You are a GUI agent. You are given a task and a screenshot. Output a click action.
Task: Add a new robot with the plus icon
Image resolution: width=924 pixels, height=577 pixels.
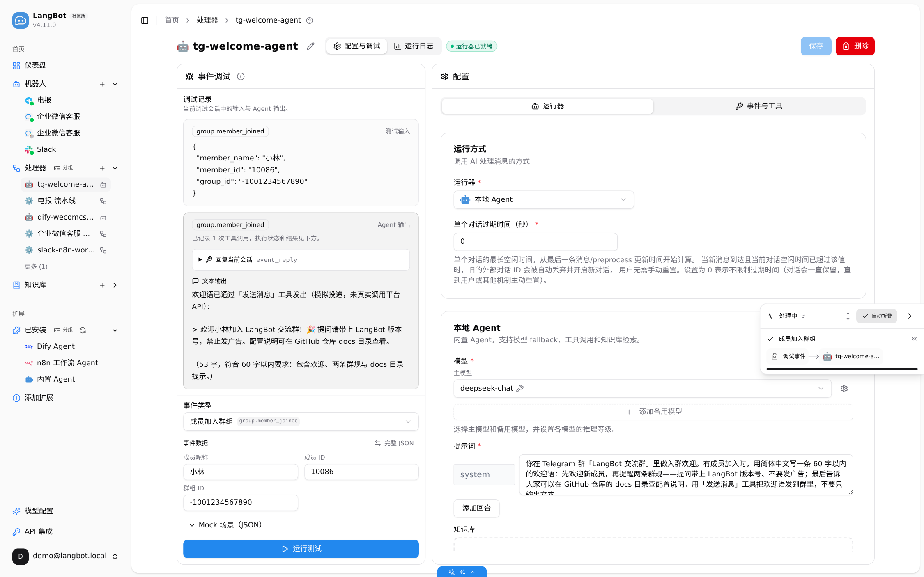pyautogui.click(x=102, y=84)
